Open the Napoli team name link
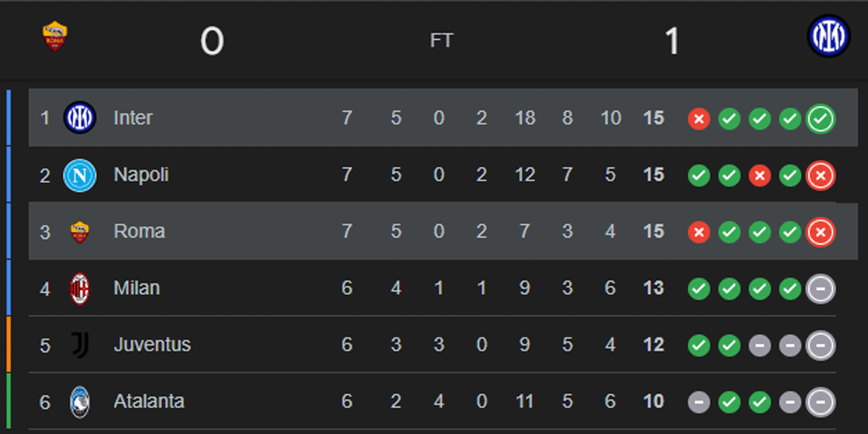Viewport: 868px width, 434px height. [141, 175]
